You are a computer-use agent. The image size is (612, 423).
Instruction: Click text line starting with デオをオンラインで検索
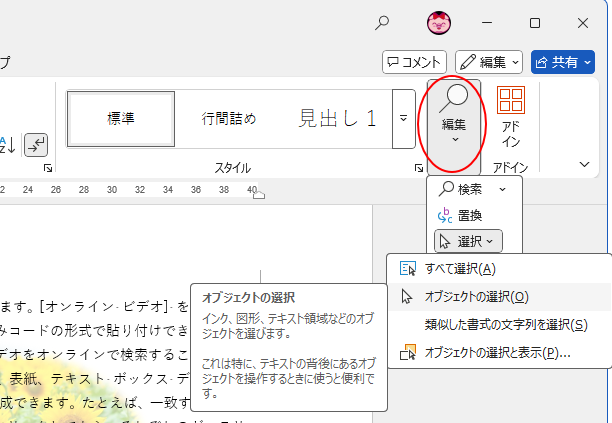pyautogui.click(x=94, y=355)
